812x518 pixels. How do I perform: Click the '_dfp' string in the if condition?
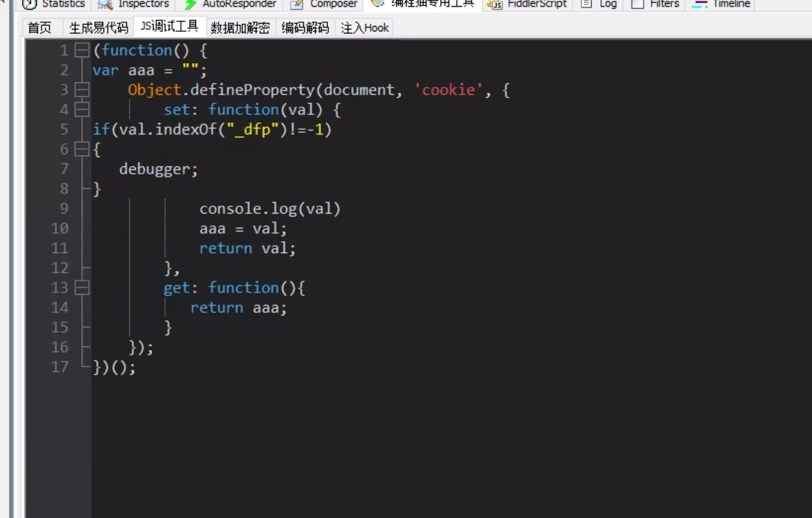[253, 129]
